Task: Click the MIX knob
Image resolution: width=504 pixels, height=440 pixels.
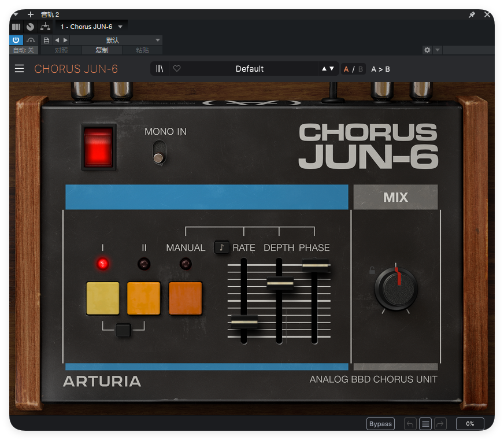Action: coord(396,288)
